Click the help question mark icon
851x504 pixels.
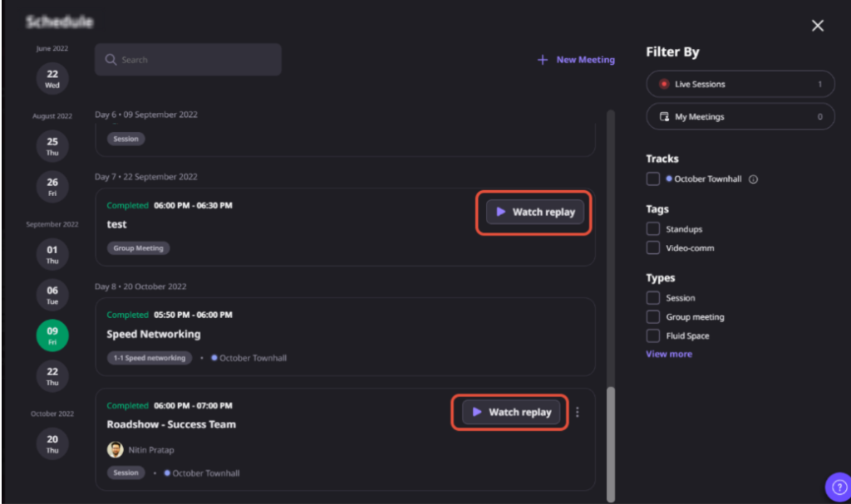tap(837, 487)
